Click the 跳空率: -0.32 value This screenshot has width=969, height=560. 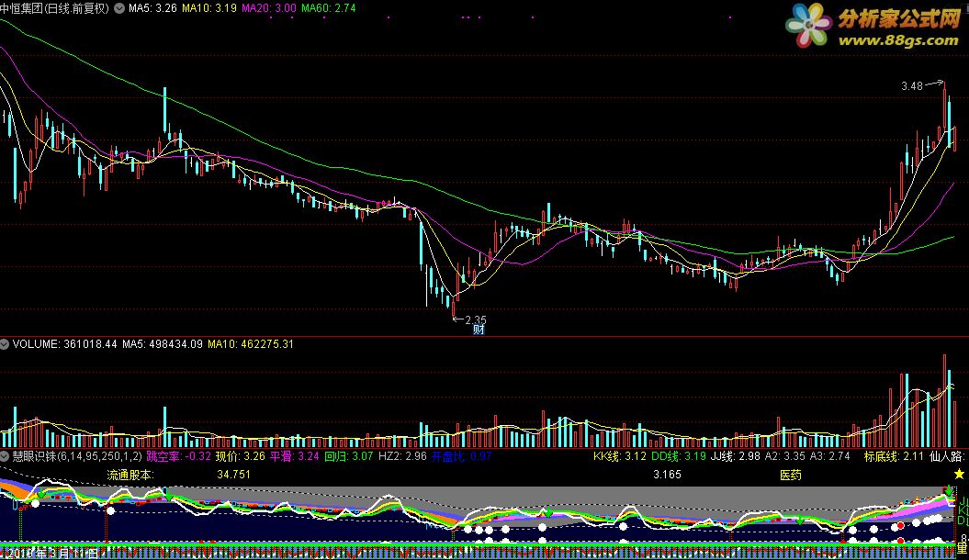click(x=178, y=456)
